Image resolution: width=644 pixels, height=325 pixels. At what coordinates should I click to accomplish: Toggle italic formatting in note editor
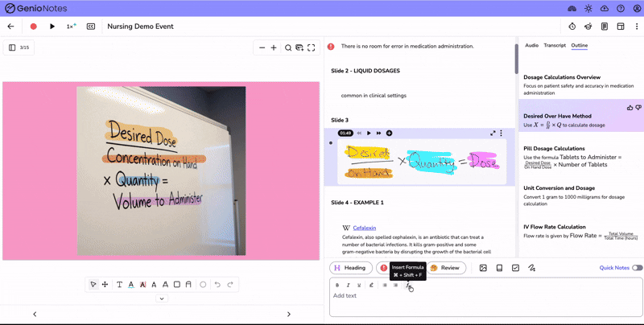click(348, 286)
